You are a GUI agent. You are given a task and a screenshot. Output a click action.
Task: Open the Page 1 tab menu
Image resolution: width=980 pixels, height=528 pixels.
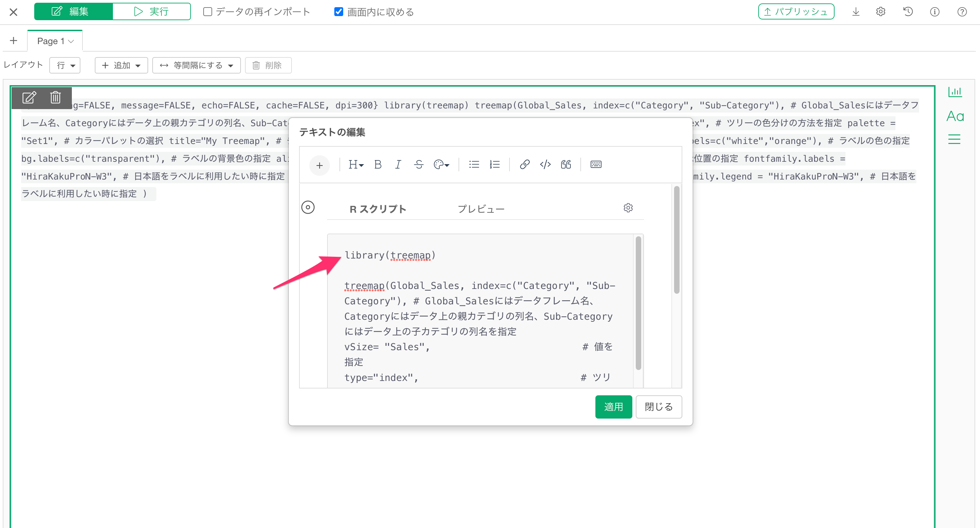(71, 41)
